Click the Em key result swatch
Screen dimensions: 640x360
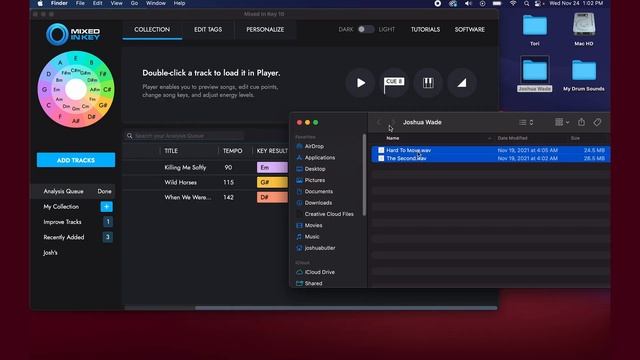coord(272,167)
